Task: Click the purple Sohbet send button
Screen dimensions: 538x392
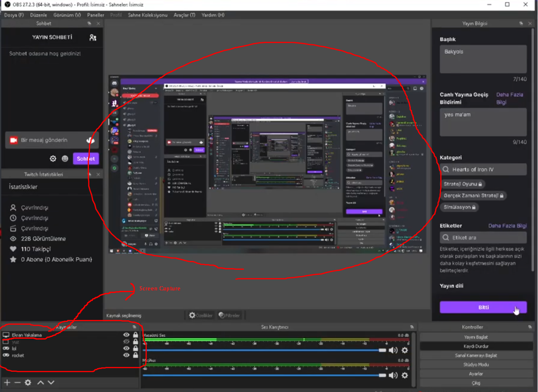Action: (86, 159)
